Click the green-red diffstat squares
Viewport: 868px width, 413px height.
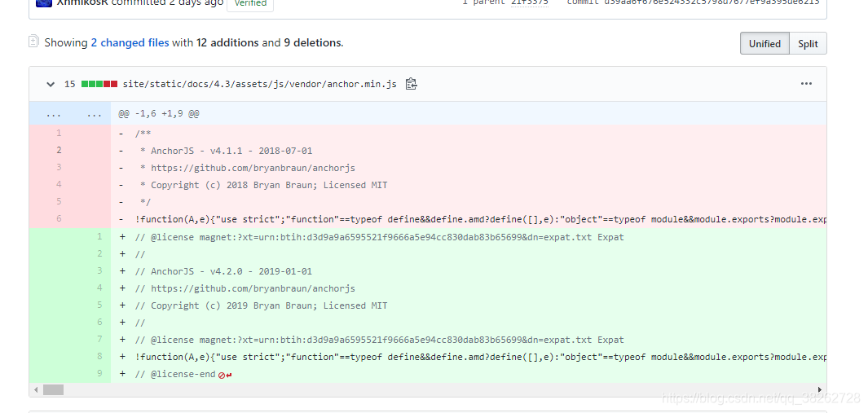pyautogui.click(x=99, y=84)
